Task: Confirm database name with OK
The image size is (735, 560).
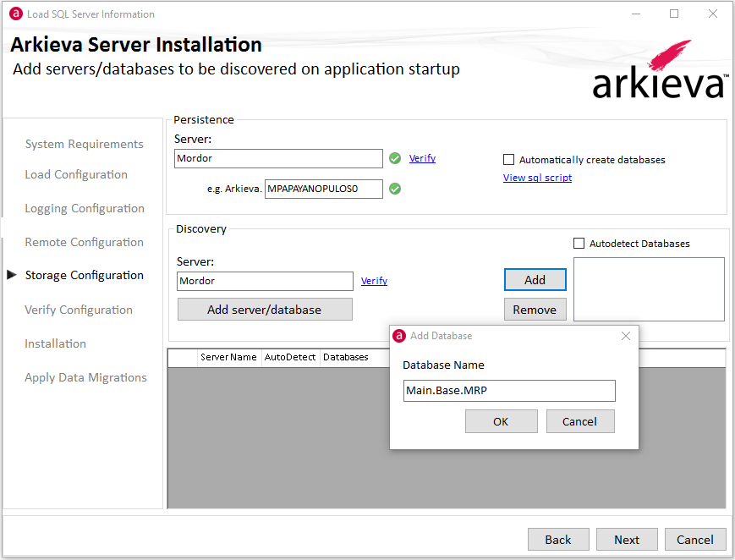Action: pos(501,421)
